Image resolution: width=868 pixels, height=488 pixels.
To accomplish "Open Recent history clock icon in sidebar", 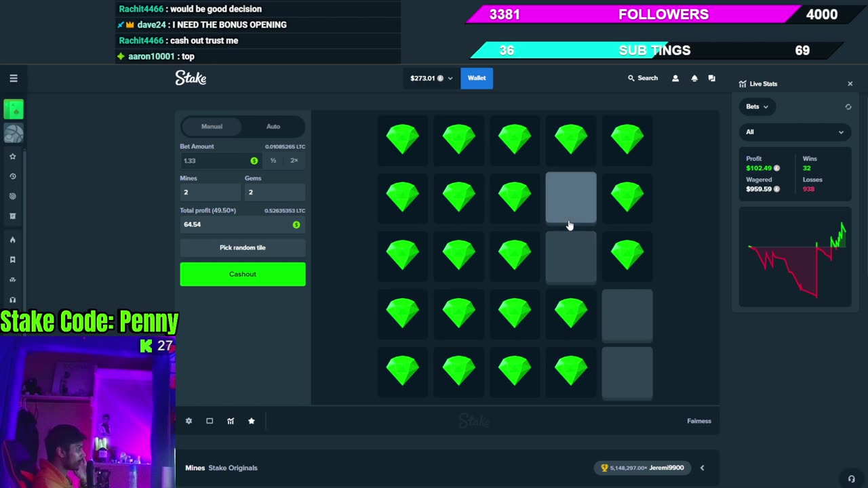I will (x=12, y=176).
